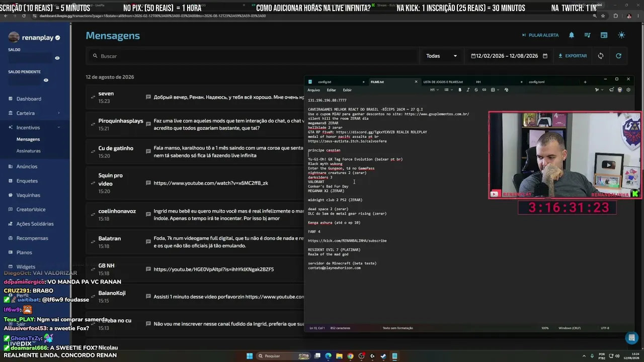The image size is (644, 362).
Task: Click the Pular Alerta button
Action: [540, 35]
